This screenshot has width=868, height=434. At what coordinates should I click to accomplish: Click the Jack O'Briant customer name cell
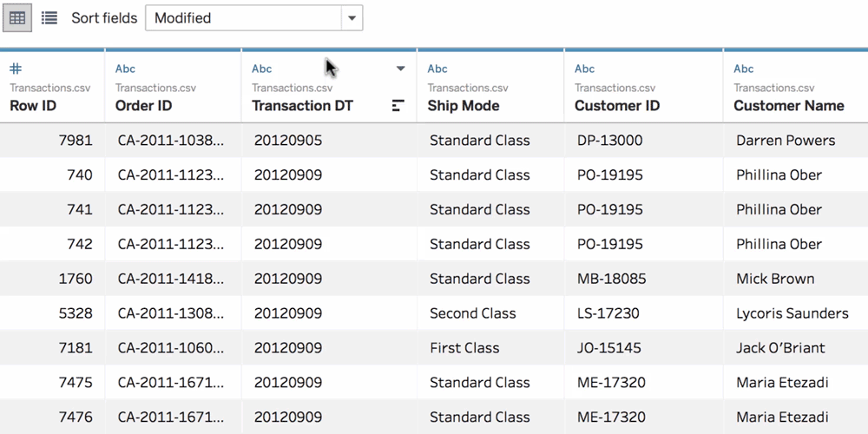tap(780, 348)
